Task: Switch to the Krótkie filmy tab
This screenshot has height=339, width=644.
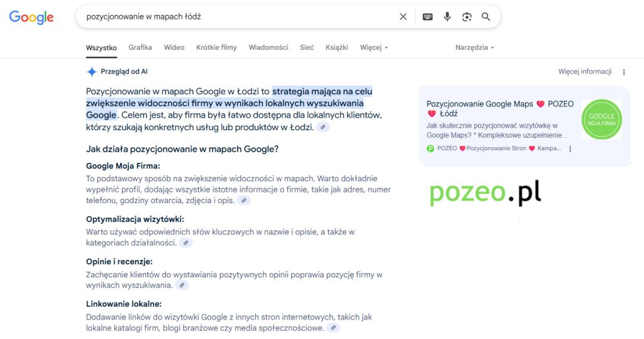Action: tap(216, 47)
